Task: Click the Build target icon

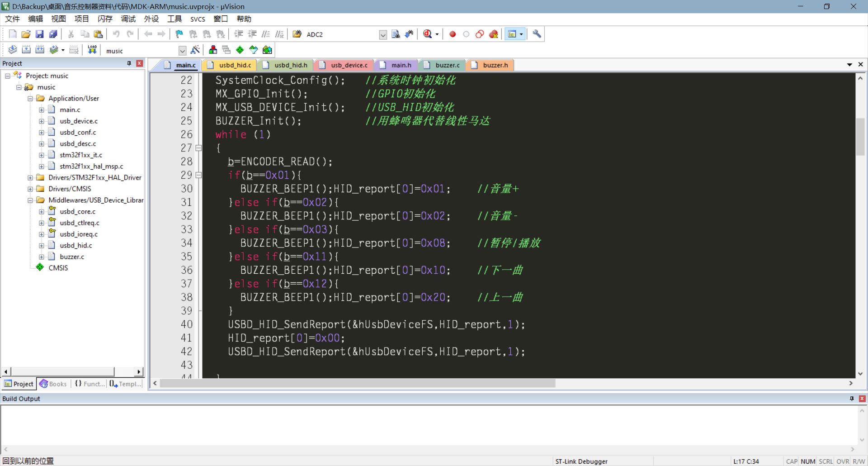Action: (26, 50)
